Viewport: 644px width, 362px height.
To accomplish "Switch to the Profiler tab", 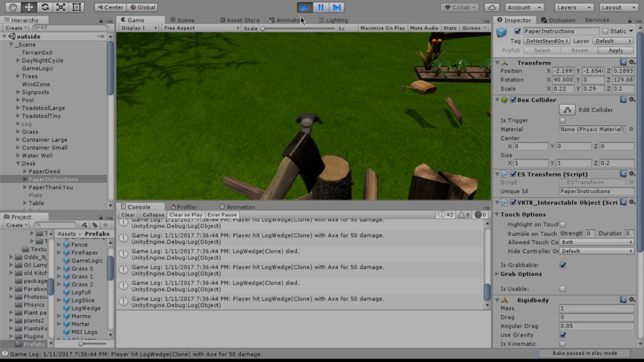I will pyautogui.click(x=184, y=207).
